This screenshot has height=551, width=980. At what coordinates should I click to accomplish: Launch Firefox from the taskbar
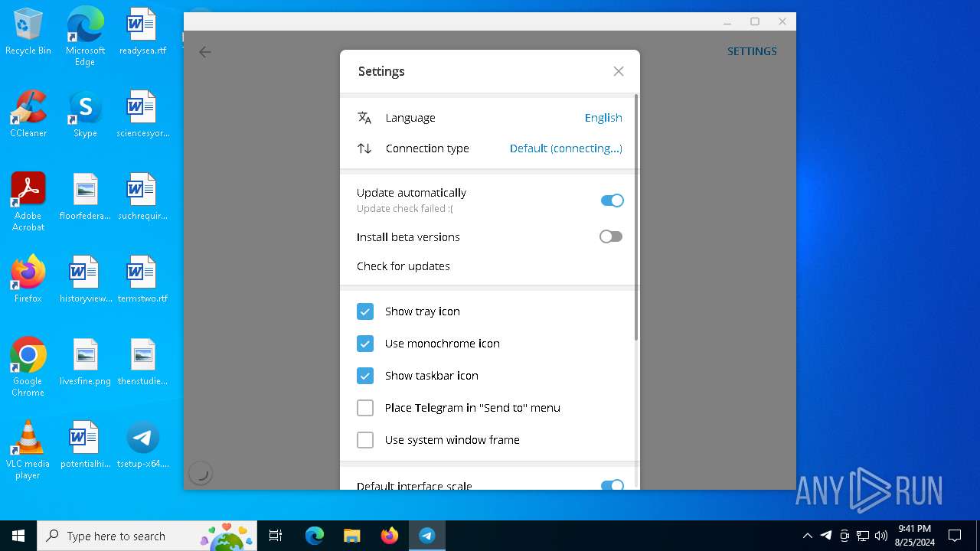(x=390, y=536)
